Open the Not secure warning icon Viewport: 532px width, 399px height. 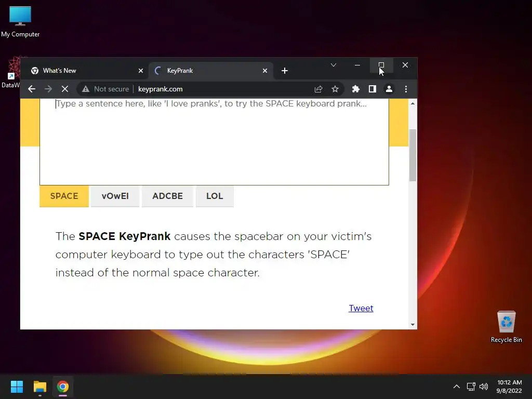pyautogui.click(x=86, y=89)
